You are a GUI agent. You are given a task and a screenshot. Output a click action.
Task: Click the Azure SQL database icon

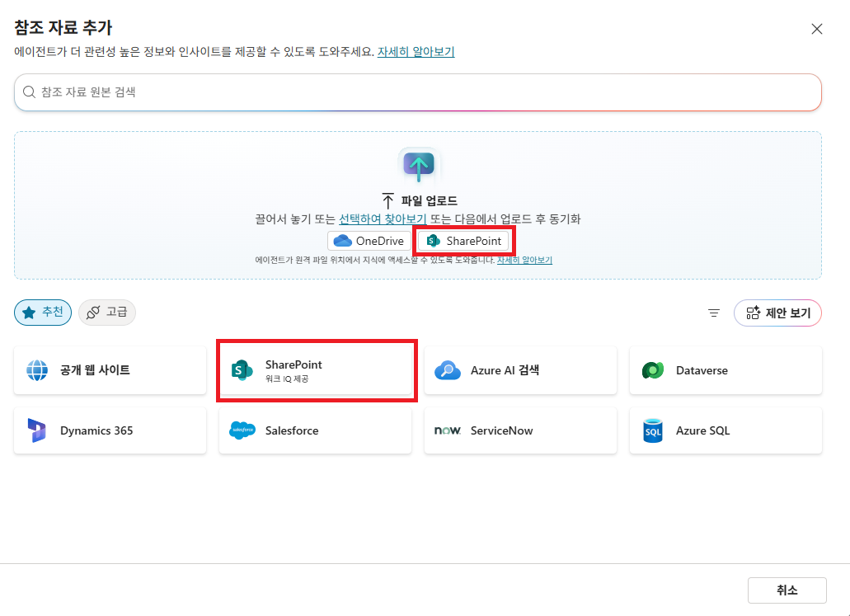tap(653, 430)
